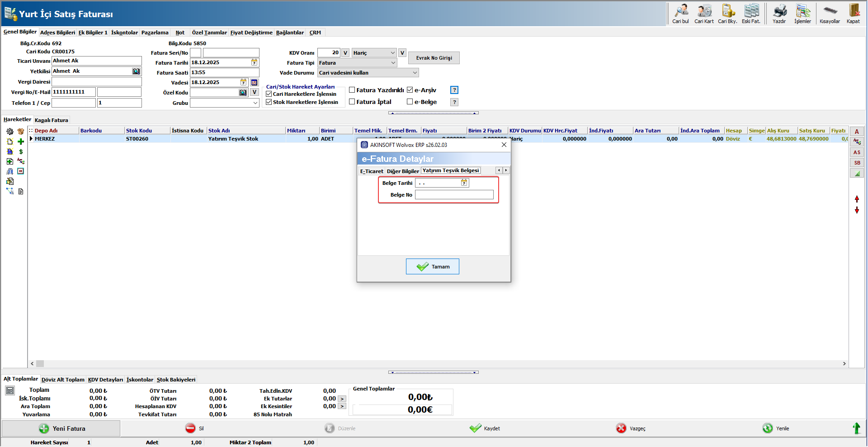The image size is (868, 447).
Task: Uncheck Stok Hareketlere İşlensin
Action: pos(269,102)
